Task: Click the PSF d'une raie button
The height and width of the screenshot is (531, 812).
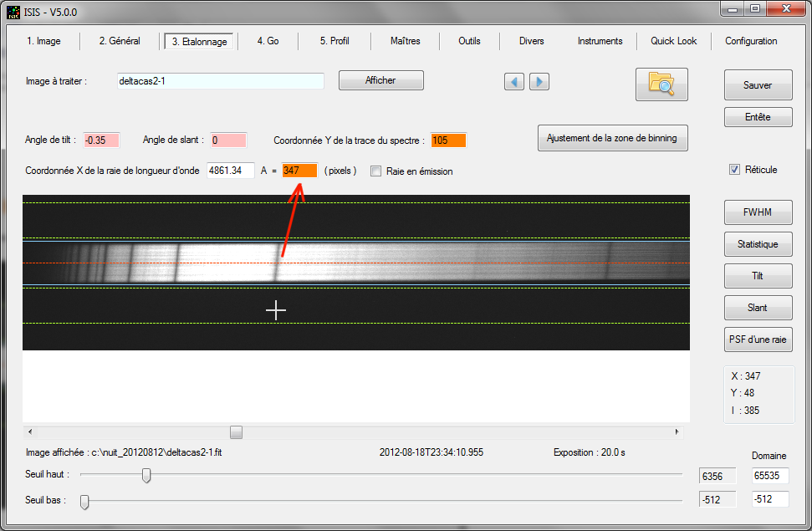Action: (x=758, y=340)
